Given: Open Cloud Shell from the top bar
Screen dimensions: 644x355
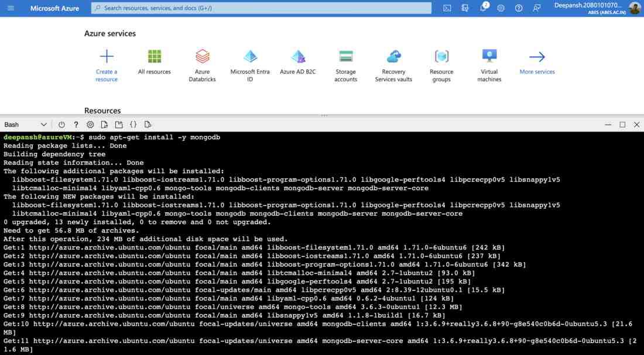Looking at the screenshot, I should (447, 8).
